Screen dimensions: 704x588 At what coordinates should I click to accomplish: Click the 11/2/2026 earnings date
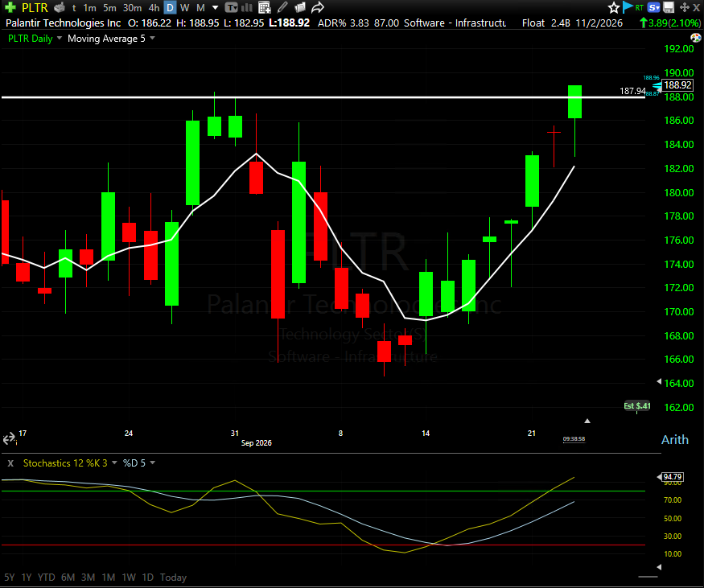(x=599, y=23)
